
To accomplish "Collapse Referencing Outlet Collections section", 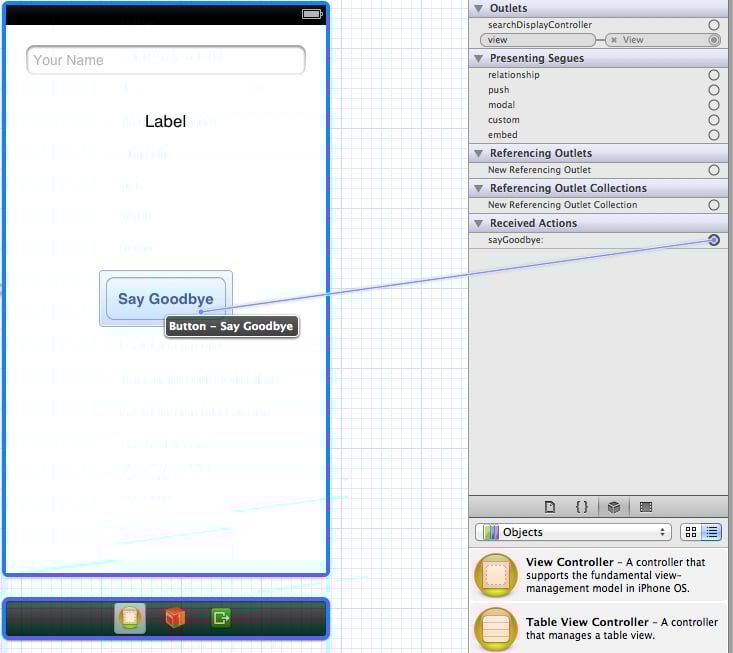I will tap(478, 188).
